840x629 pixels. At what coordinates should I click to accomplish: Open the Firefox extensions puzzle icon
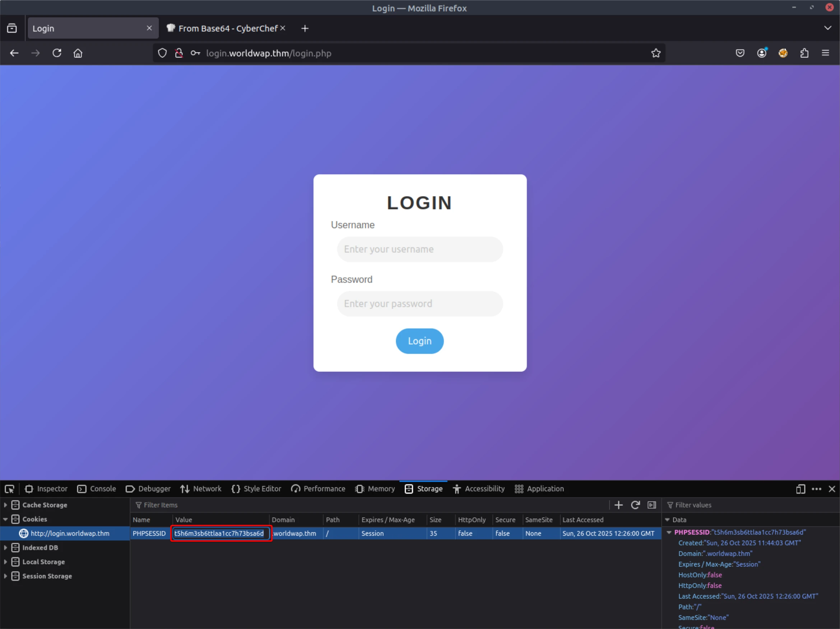[x=804, y=53]
